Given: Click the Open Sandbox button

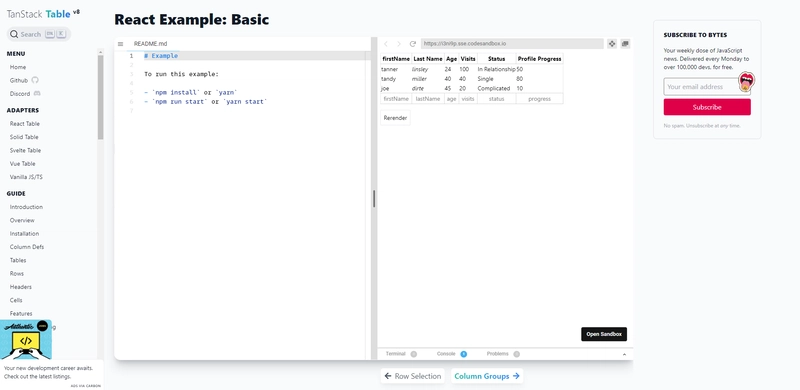Looking at the screenshot, I should [604, 334].
